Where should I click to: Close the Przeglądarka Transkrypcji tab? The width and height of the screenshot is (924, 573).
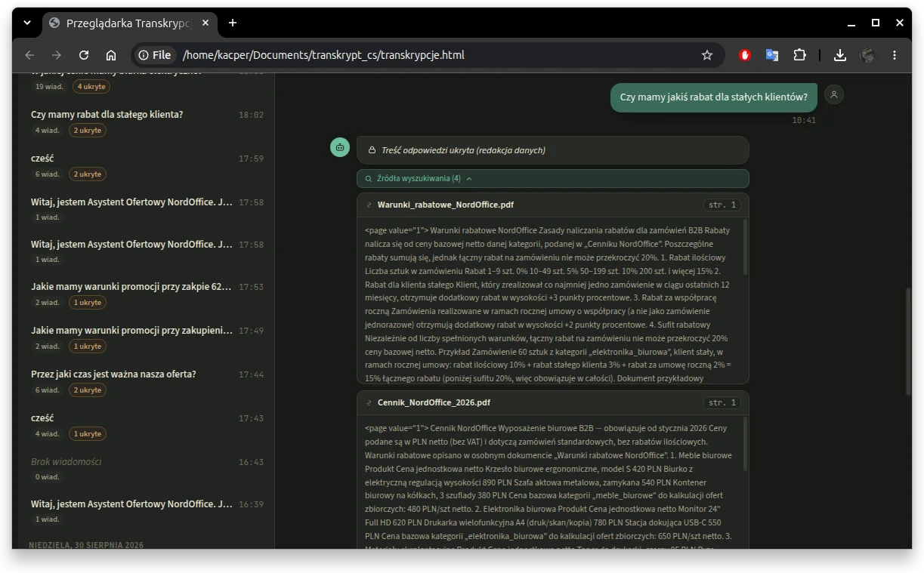pyautogui.click(x=206, y=23)
